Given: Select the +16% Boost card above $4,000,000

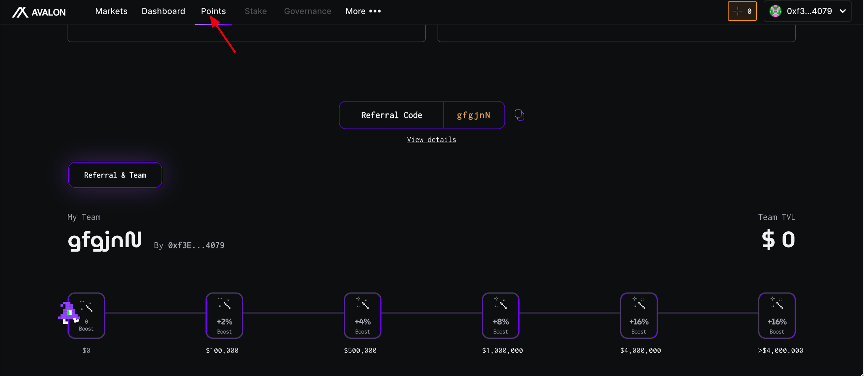Looking at the screenshot, I should point(777,315).
